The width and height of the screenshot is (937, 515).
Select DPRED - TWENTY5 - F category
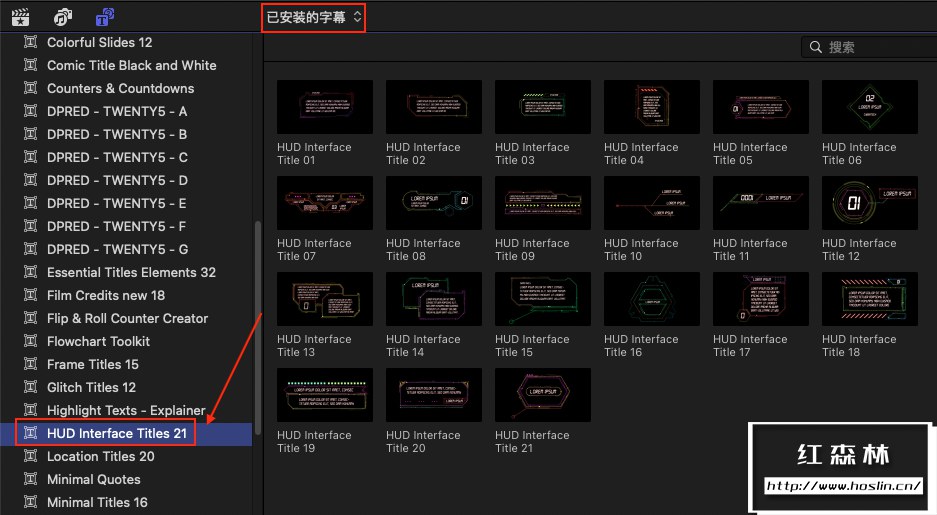pyautogui.click(x=117, y=226)
